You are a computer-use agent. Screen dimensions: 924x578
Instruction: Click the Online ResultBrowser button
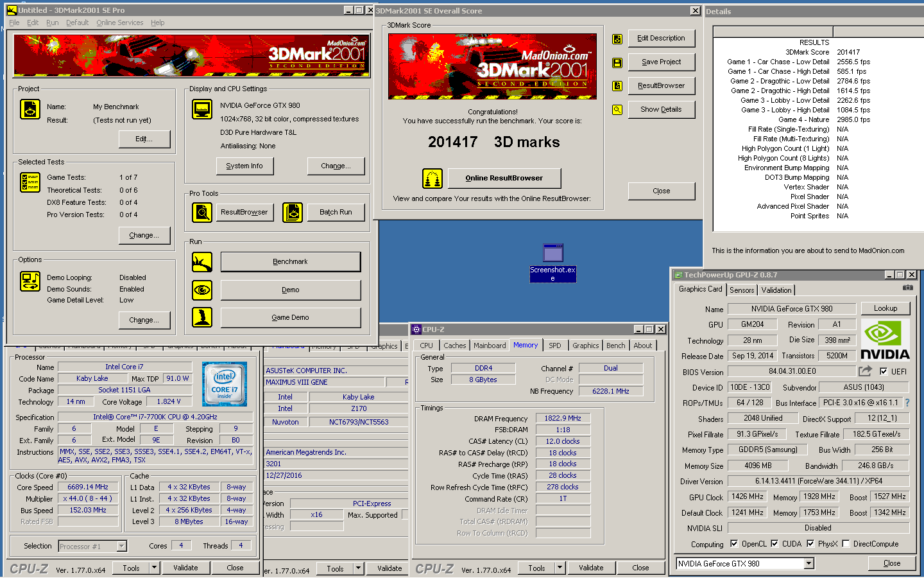tap(504, 179)
